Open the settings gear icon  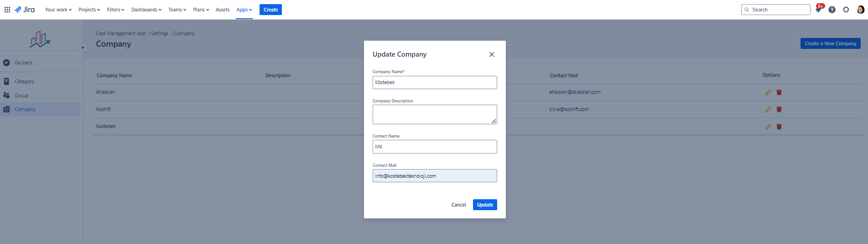[846, 10]
